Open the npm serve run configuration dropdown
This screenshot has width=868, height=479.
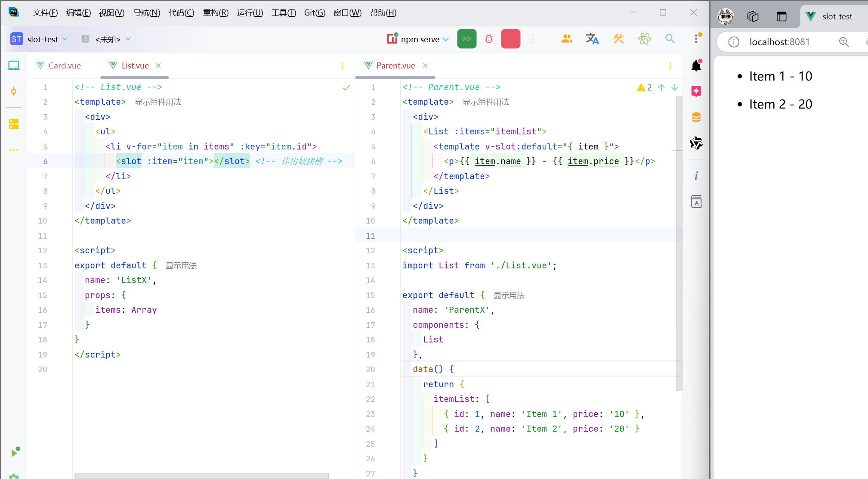418,39
